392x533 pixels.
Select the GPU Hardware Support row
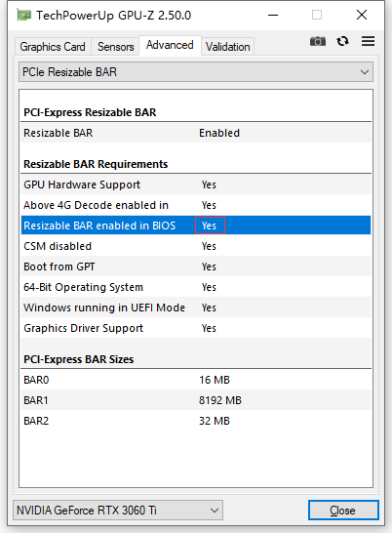point(196,184)
